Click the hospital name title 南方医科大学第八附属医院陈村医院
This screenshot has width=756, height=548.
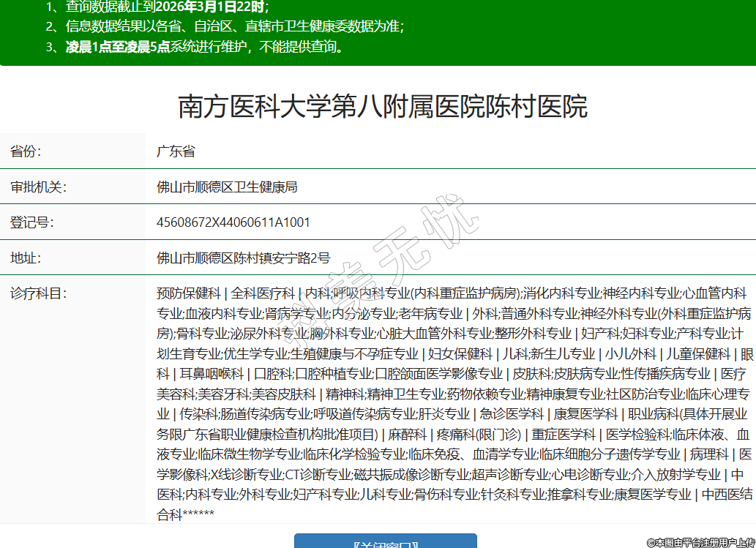[x=383, y=107]
